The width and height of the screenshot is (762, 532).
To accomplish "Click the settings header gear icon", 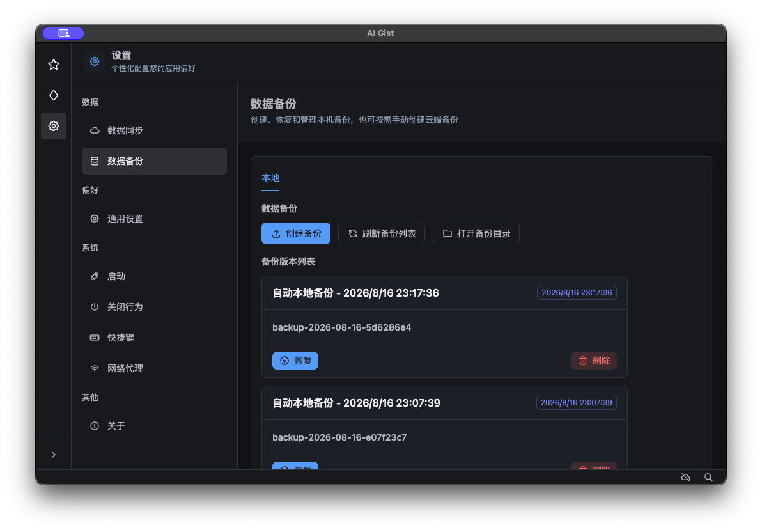I will click(95, 61).
